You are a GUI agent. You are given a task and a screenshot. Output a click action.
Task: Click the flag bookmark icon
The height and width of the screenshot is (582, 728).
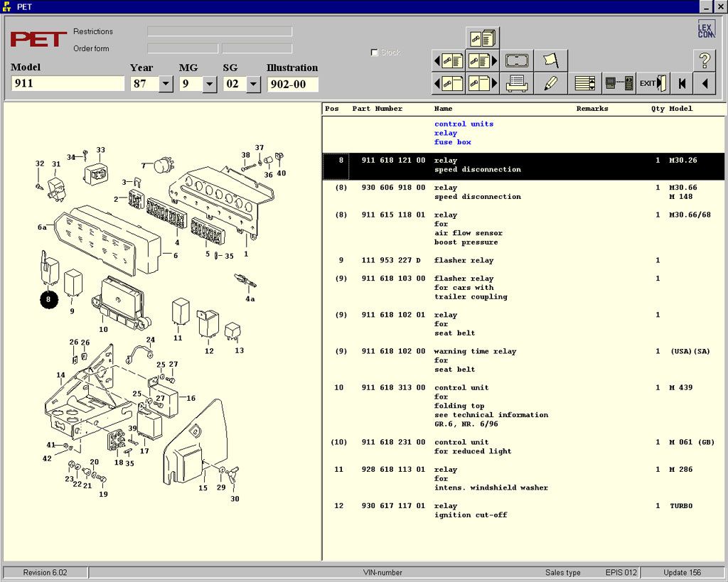[551, 60]
